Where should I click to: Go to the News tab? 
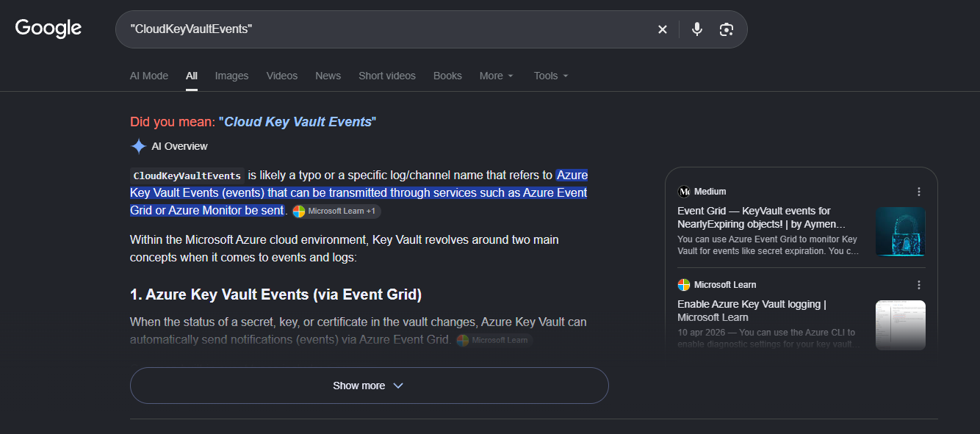[x=328, y=76]
